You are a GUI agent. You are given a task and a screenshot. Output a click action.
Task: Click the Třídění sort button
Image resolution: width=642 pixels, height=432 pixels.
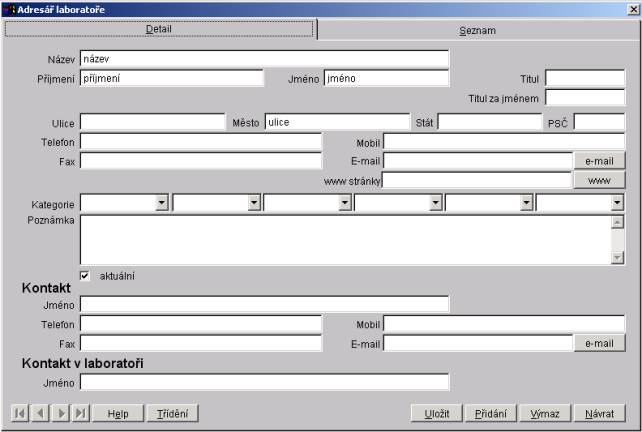point(173,413)
